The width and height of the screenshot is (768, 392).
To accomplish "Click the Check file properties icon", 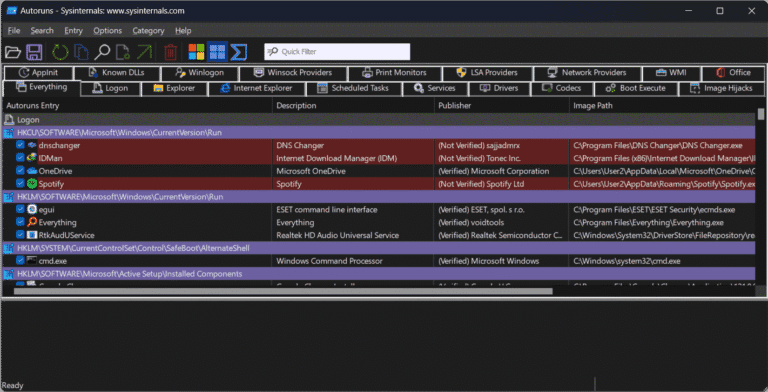I will pyautogui.click(x=122, y=52).
